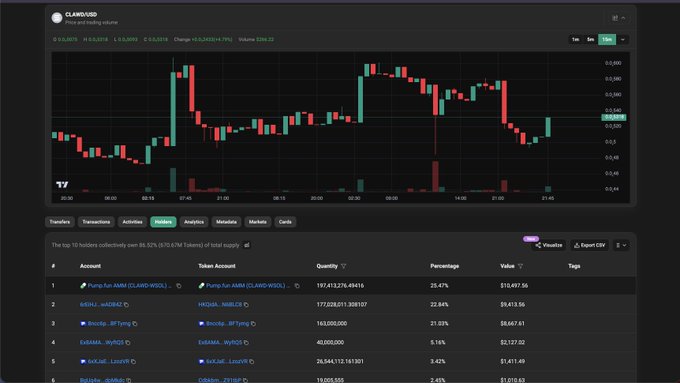
Task: Open the Cards tab
Action: [285, 222]
